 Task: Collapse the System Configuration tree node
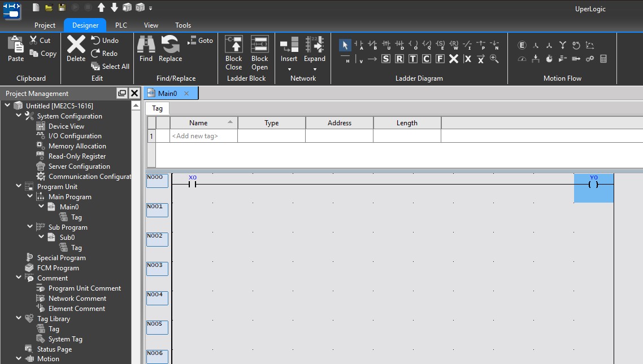(x=19, y=116)
